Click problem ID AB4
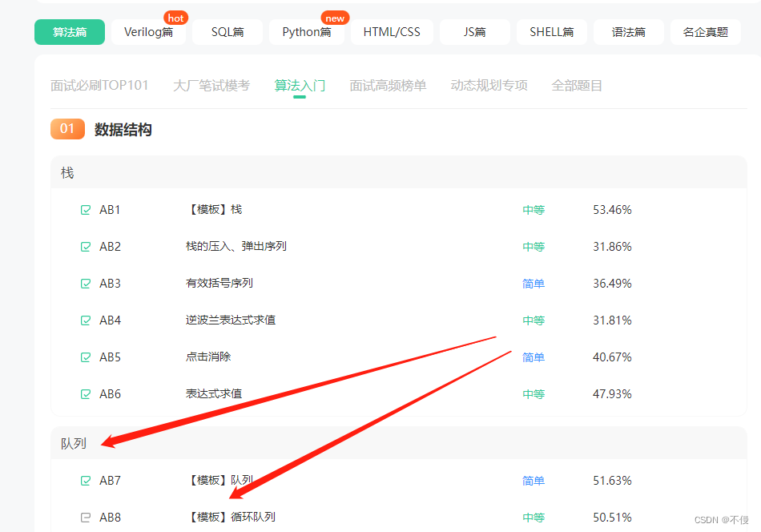The width and height of the screenshot is (761, 532). pyautogui.click(x=111, y=320)
